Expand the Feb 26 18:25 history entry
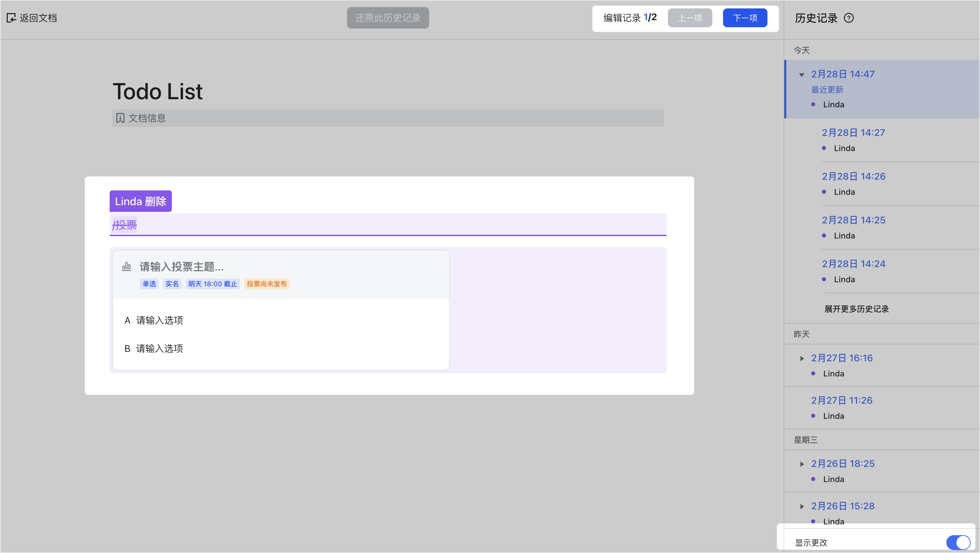The height and width of the screenshot is (553, 980). pos(801,464)
